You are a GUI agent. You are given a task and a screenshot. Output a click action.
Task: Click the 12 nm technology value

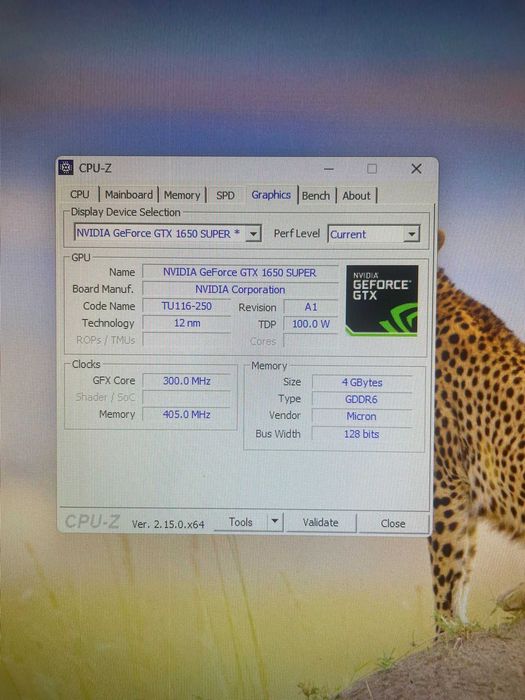187,323
